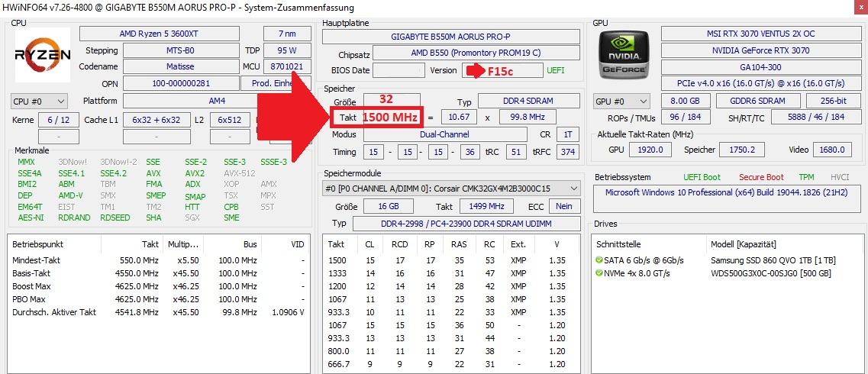The width and height of the screenshot is (868, 374).
Task: Click the 7 nm process field
Action: click(287, 34)
